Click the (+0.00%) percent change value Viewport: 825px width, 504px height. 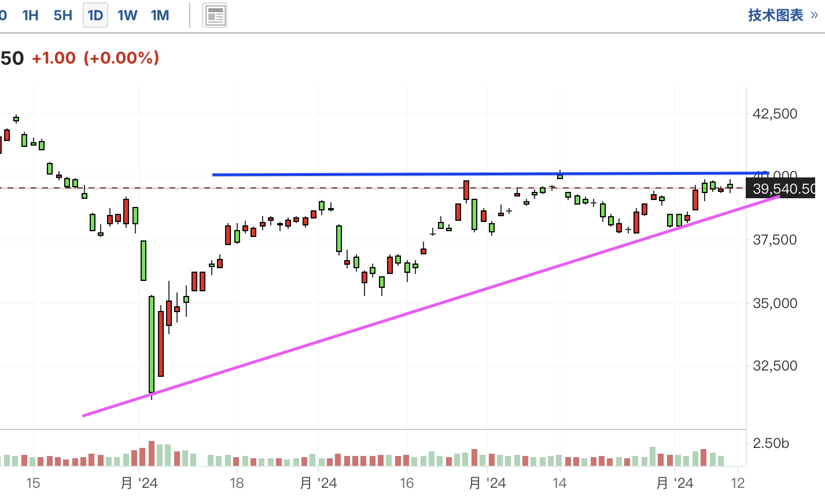coord(121,58)
